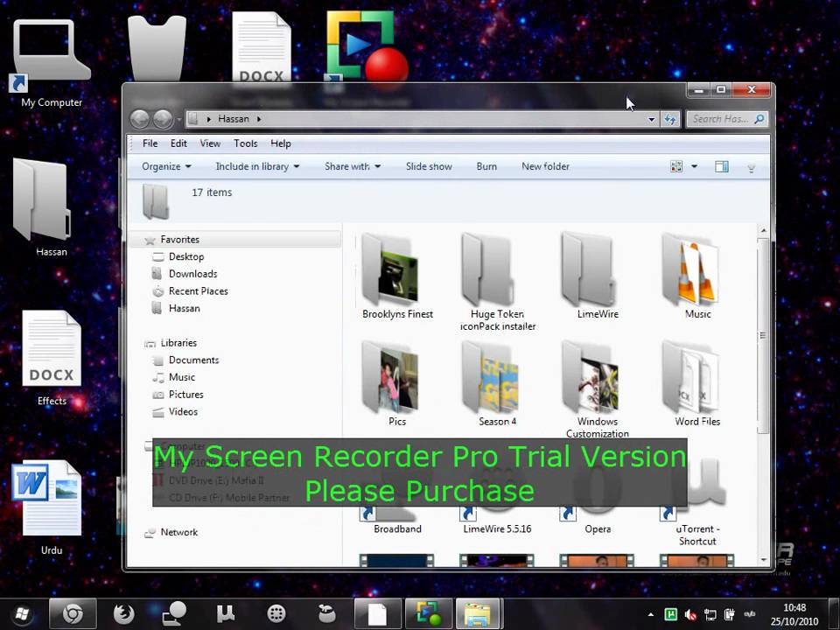Open the Share with dropdown

(x=353, y=166)
